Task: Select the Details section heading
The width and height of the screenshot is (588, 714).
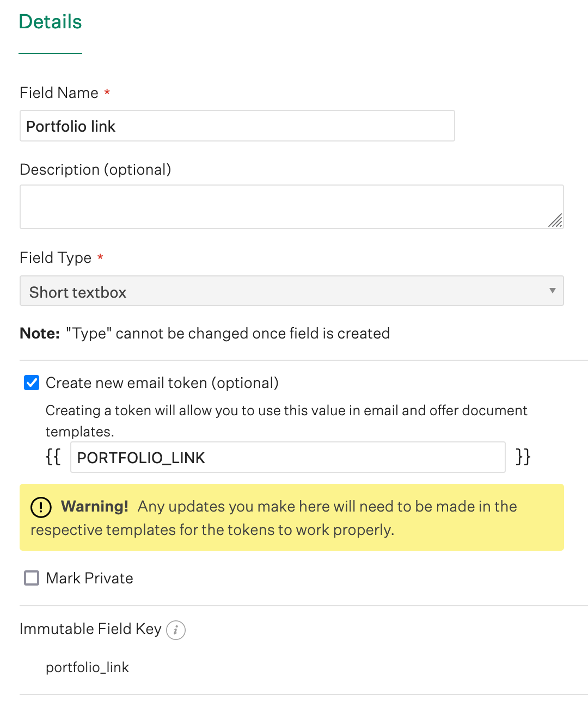Action: [50, 22]
